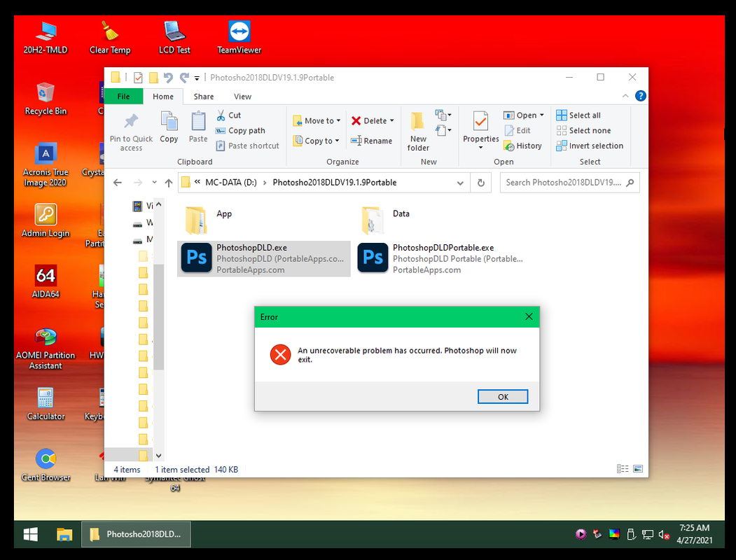Click OK in the Error dialog
736x560 pixels.
[x=503, y=396]
